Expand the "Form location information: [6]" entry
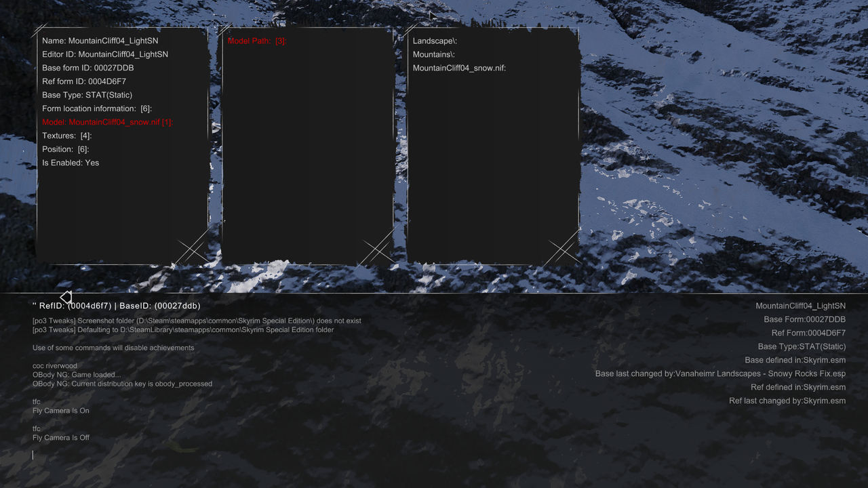868x488 pixels. pyautogui.click(x=97, y=108)
